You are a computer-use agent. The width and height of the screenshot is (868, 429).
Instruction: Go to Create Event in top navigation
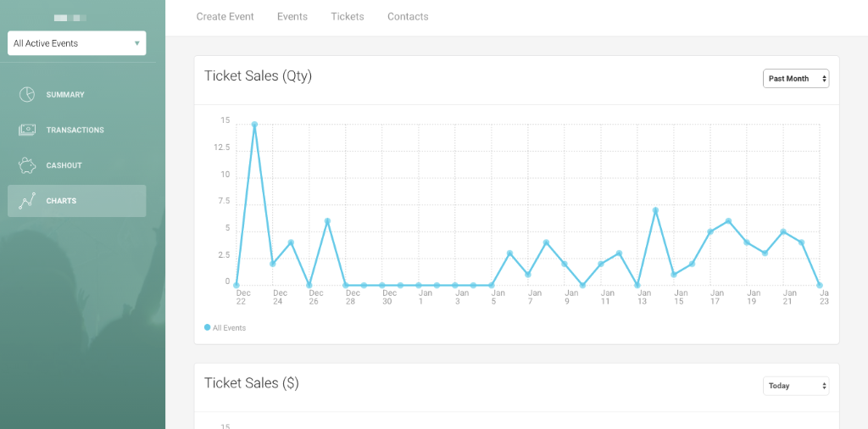pos(225,16)
